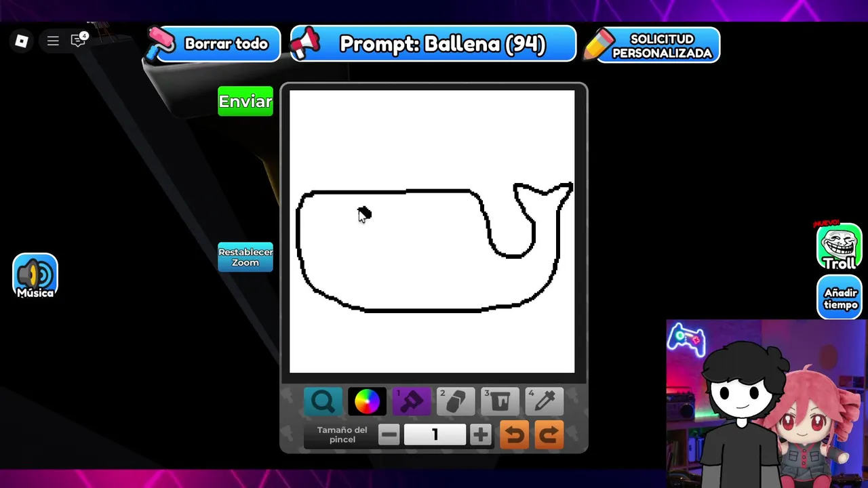Open the chat icon with badge 4

(79, 40)
